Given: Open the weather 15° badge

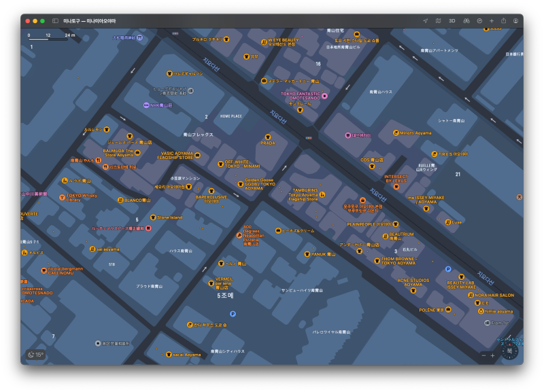Looking at the screenshot, I should 36,355.
